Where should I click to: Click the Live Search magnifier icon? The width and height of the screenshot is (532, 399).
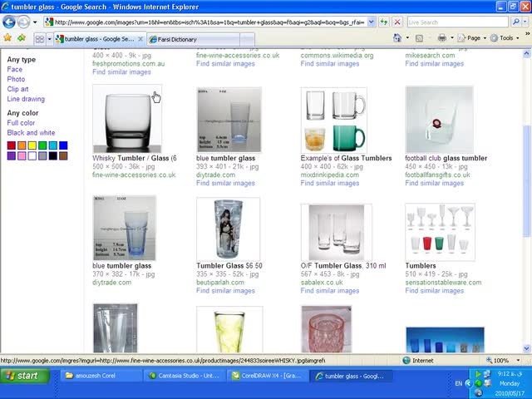516,22
